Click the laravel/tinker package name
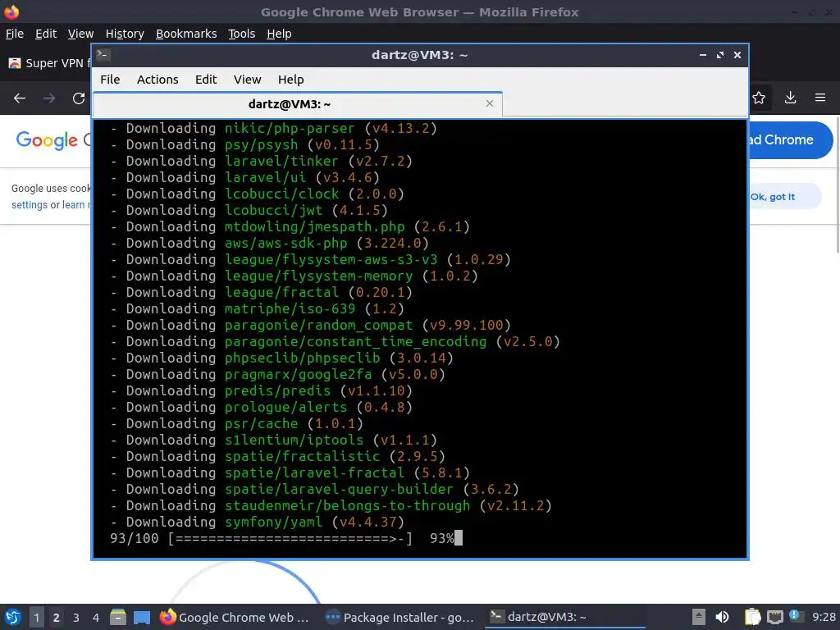 point(281,162)
